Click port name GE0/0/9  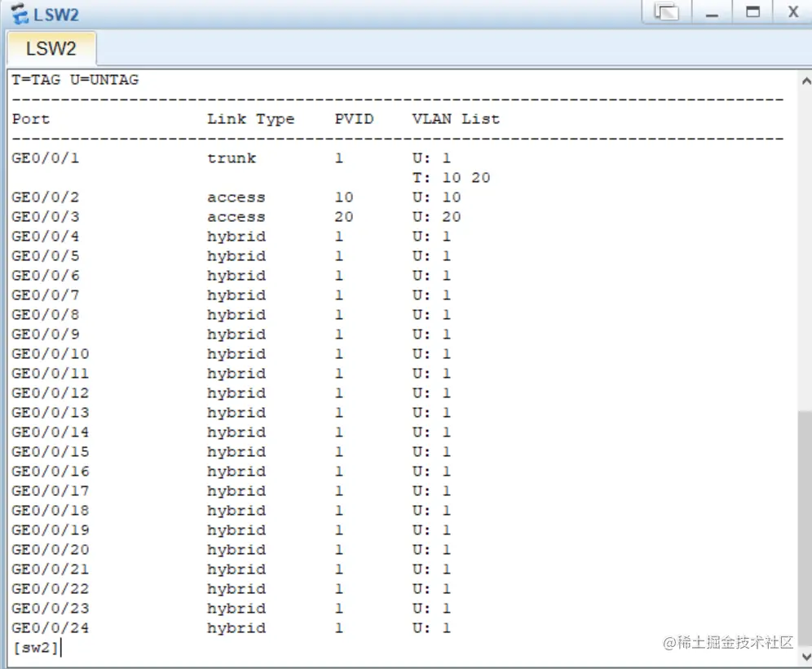pyautogui.click(x=46, y=334)
